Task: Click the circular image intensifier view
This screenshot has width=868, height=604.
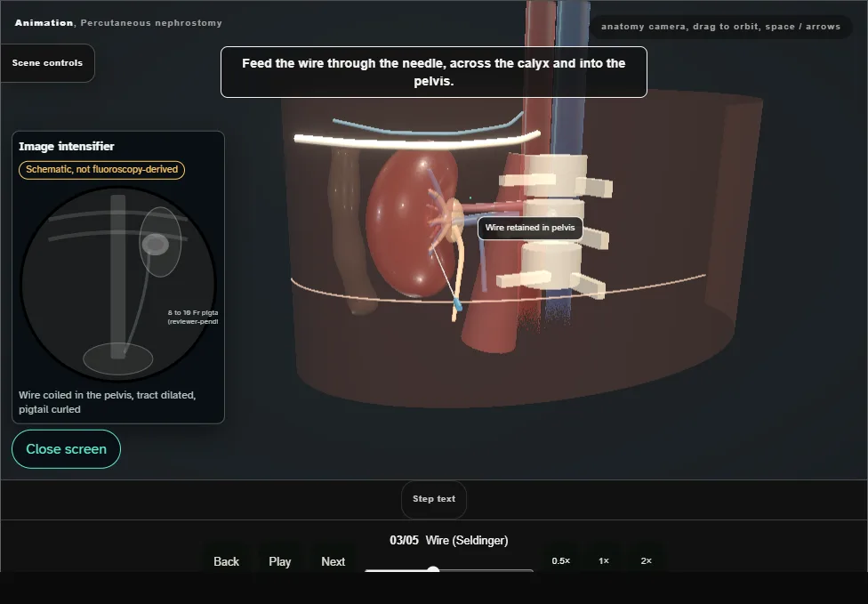Action: [118, 284]
